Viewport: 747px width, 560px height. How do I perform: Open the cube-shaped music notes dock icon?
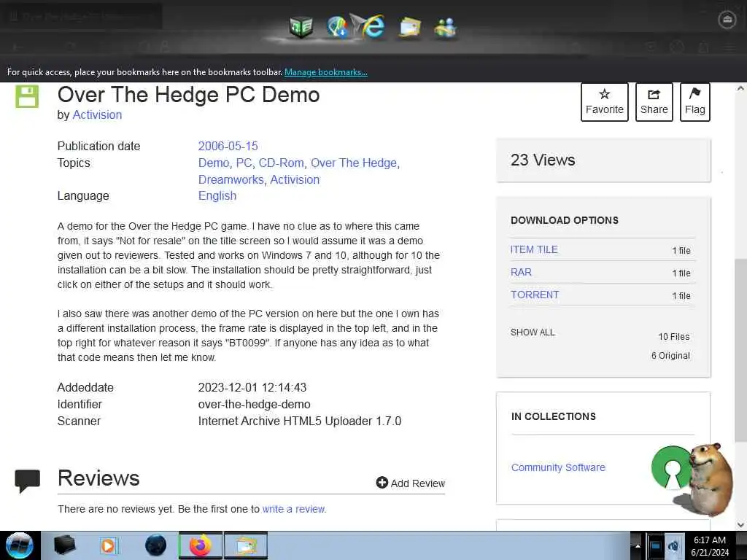301,27
